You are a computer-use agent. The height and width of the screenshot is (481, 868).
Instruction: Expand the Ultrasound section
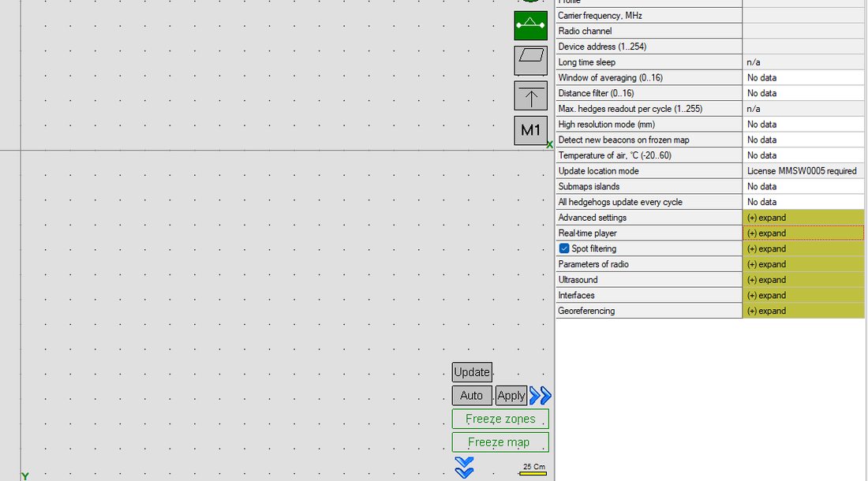(803, 280)
